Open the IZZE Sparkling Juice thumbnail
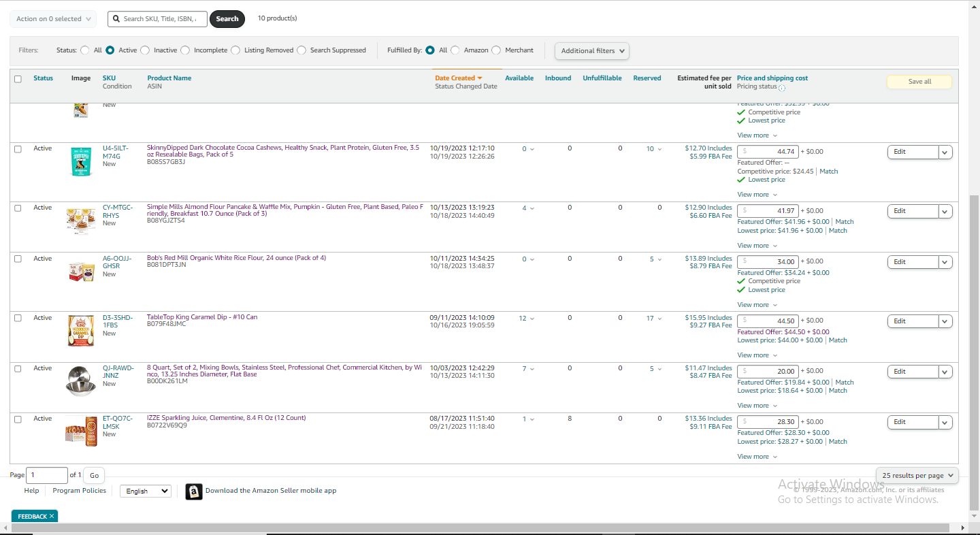Viewport: 980px width, 535px height. point(82,431)
